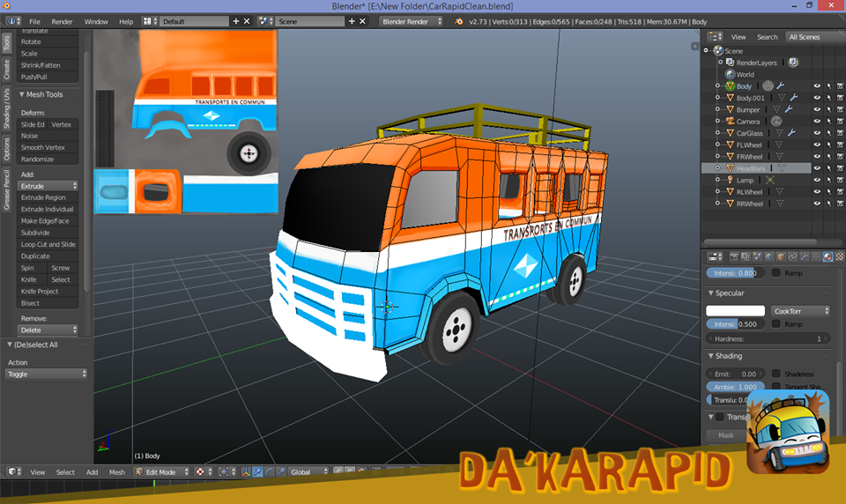The image size is (846, 504).
Task: Click the specular white color swatch
Action: point(735,311)
